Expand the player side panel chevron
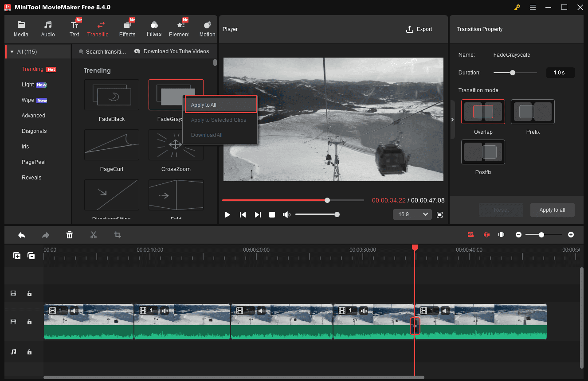 tap(452, 119)
